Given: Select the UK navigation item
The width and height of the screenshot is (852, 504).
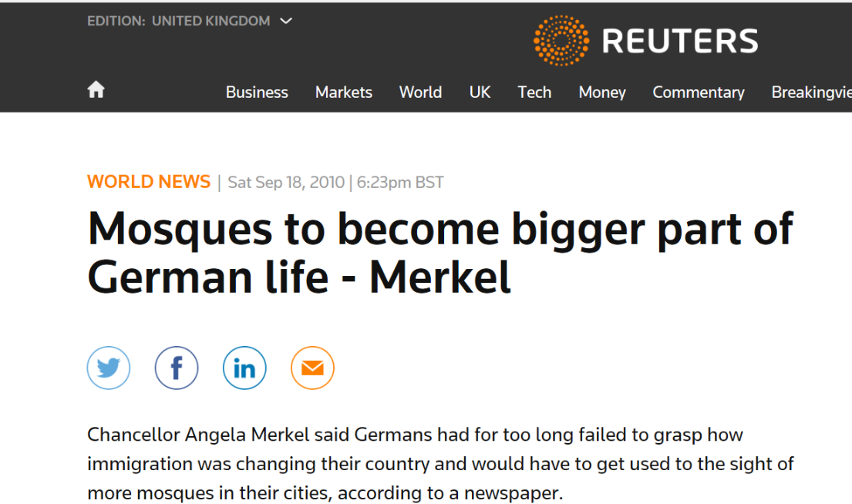Looking at the screenshot, I should [480, 92].
